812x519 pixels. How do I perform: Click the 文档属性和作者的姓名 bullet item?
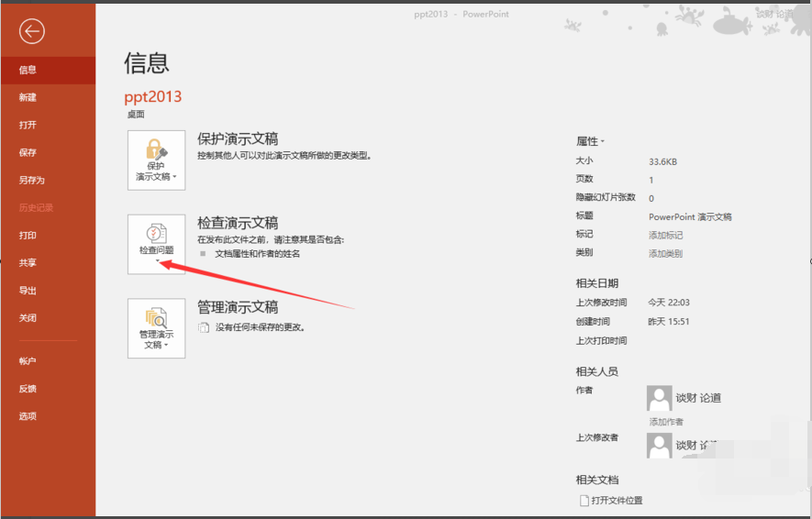pyautogui.click(x=258, y=254)
